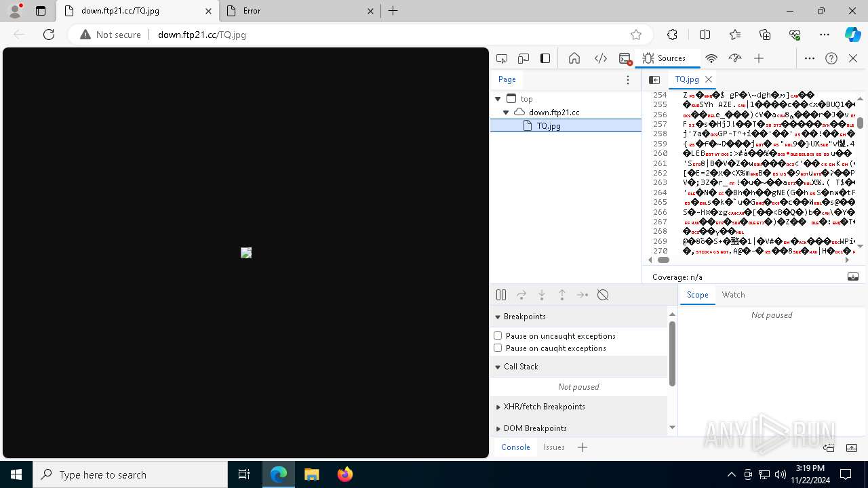Click the broken image thumbnail
868x488 pixels.
[x=246, y=253]
